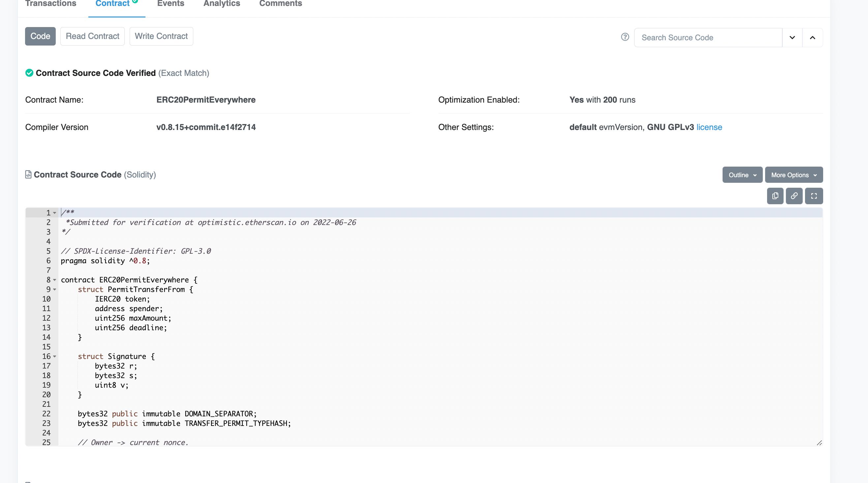
Task: Copy source code to clipboard icon
Action: [775, 196]
